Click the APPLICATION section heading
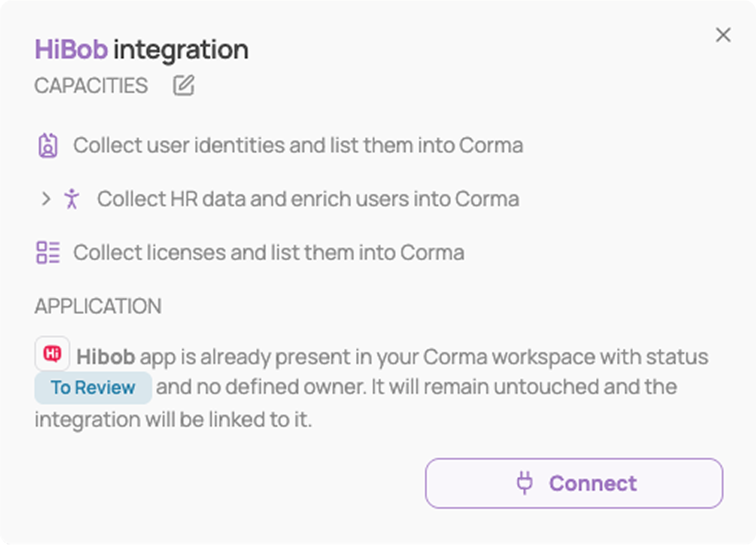This screenshot has width=756, height=545. click(x=98, y=306)
